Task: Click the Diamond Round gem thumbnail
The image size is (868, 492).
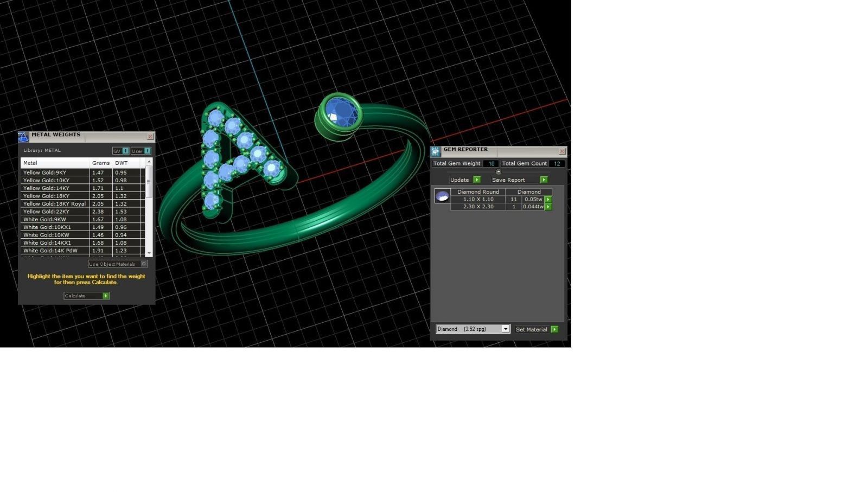Action: click(x=442, y=196)
